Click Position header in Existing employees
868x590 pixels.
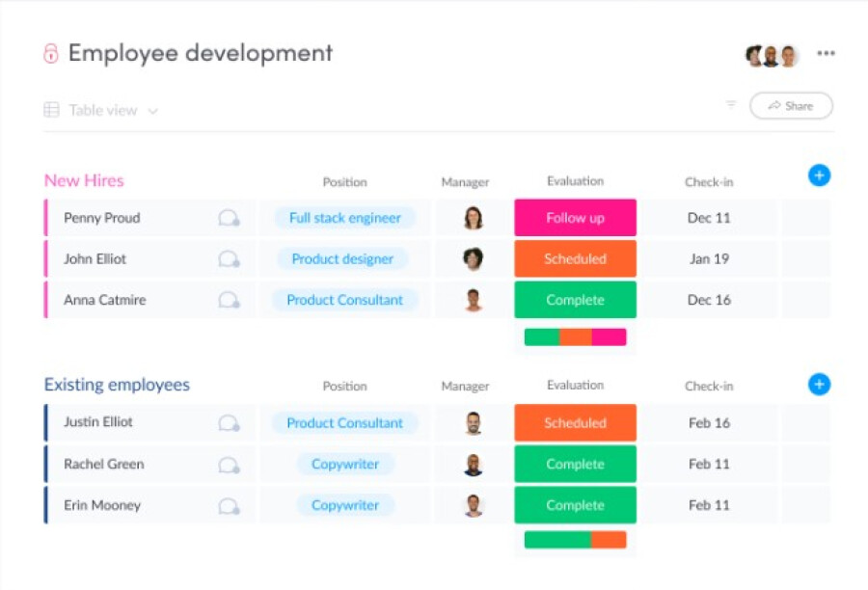tap(345, 387)
